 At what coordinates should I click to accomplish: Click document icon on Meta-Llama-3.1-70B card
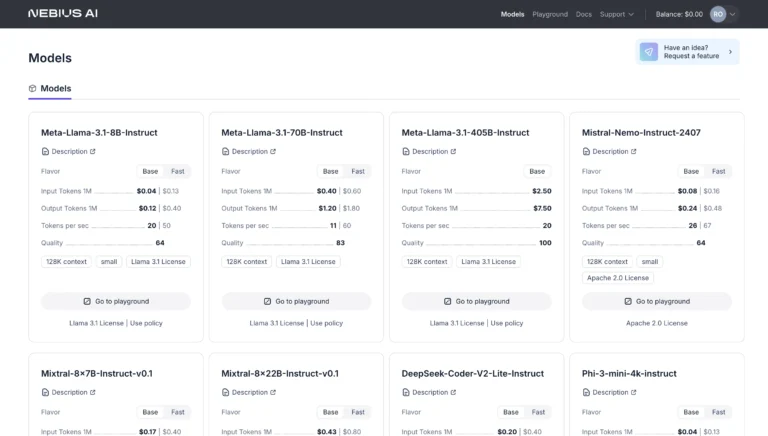coord(225,151)
